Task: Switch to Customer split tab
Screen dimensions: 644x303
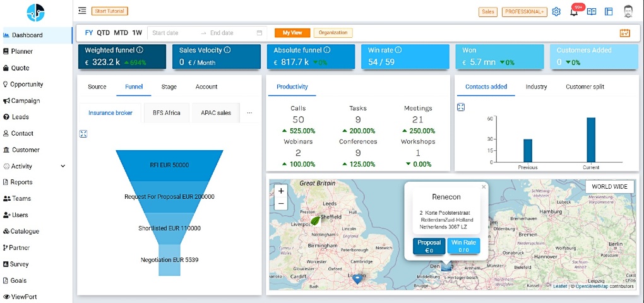Action: 585,86
